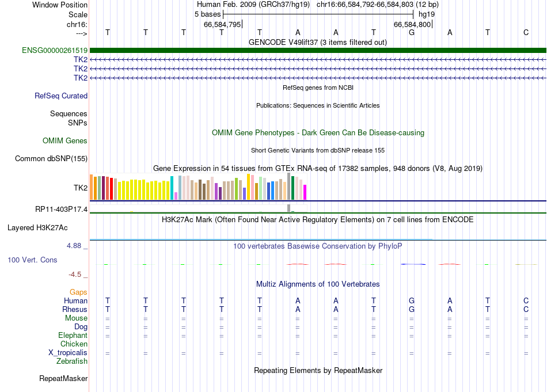Viewport: 547px width, 392px height.
Task: Click the G base in chr16 reference row
Action: [412, 33]
